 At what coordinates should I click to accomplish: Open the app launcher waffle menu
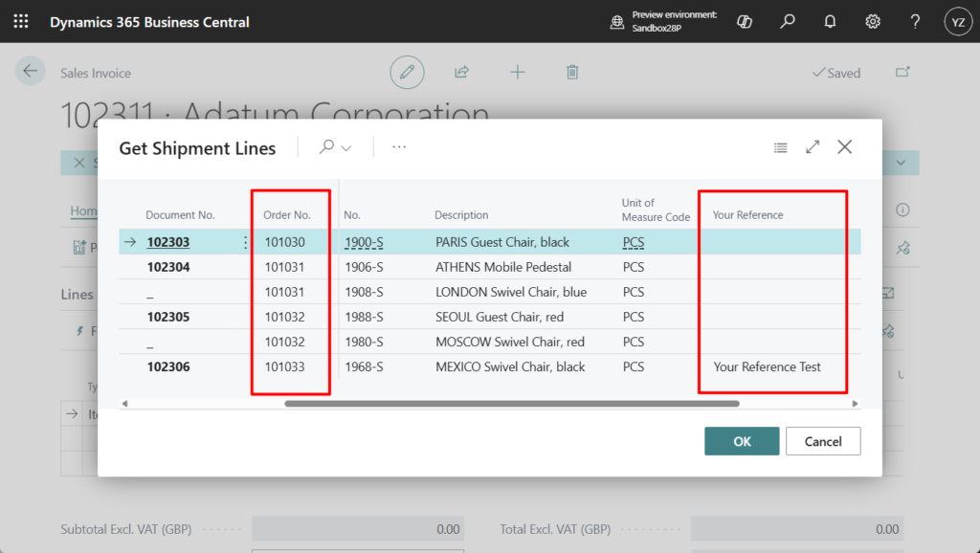point(21,21)
